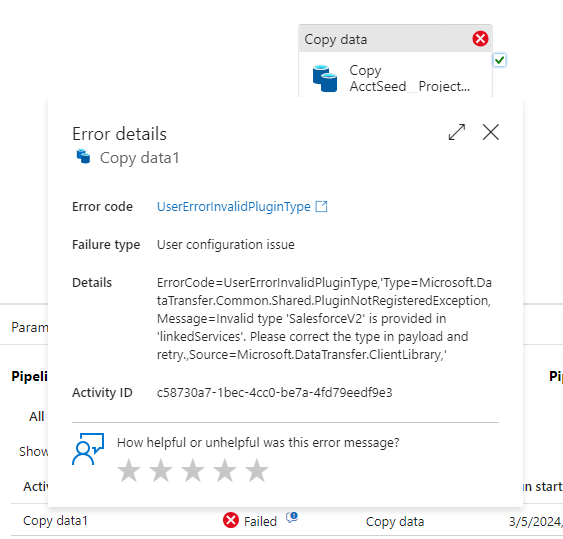This screenshot has width=563, height=539.
Task: Click the red Failed status icon in row
Action: click(x=231, y=520)
